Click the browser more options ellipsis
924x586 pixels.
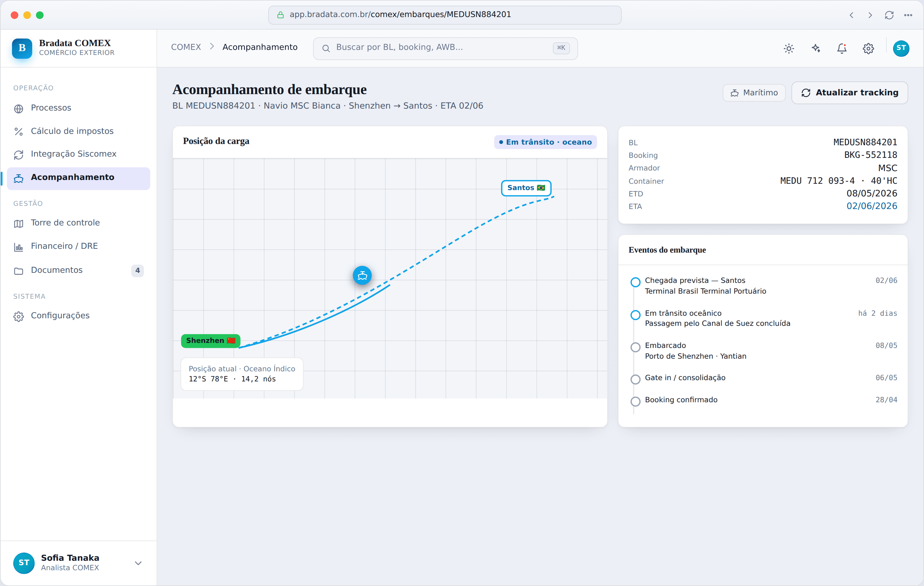908,15
